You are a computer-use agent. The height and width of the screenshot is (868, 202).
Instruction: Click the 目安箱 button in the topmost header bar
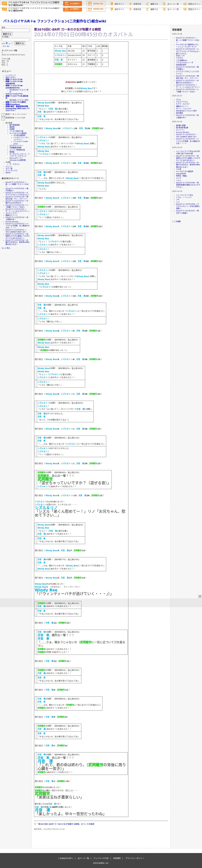pyautogui.click(x=95, y=4)
